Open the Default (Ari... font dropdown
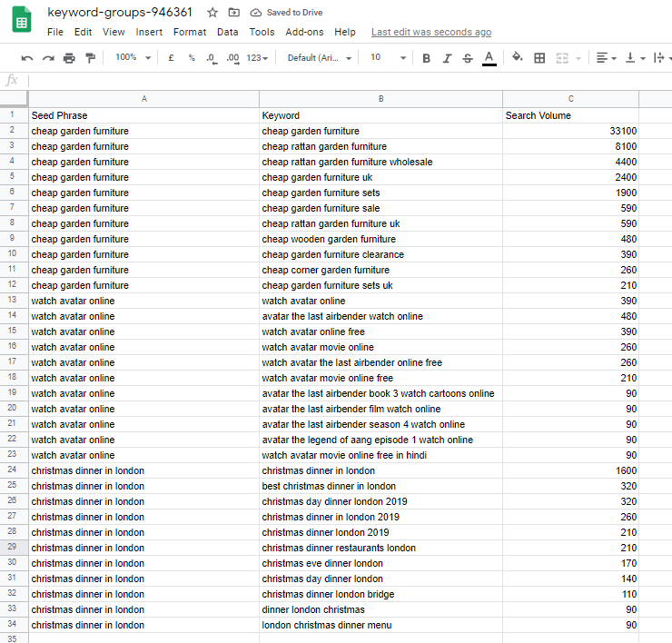The image size is (672, 643). tap(320, 58)
